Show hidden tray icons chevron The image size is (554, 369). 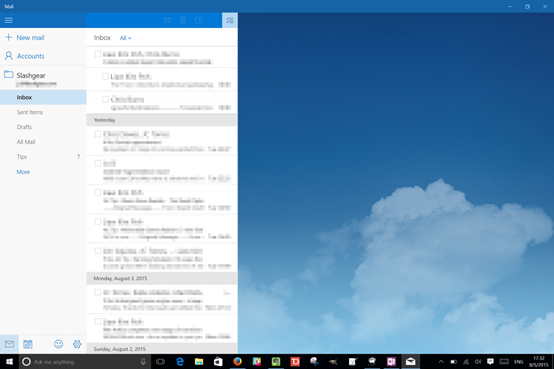pos(441,362)
